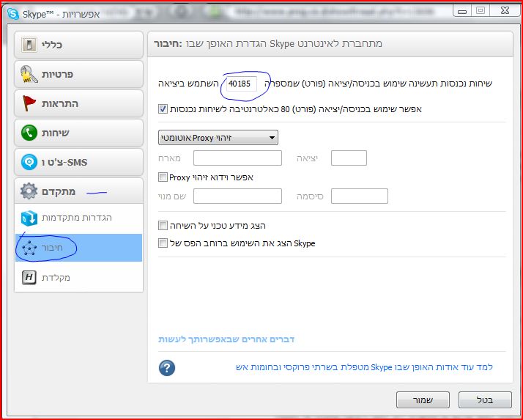Image resolution: width=523 pixels, height=420 pixels.
Task: Open the כללי (General) settings section
Action: (78, 45)
